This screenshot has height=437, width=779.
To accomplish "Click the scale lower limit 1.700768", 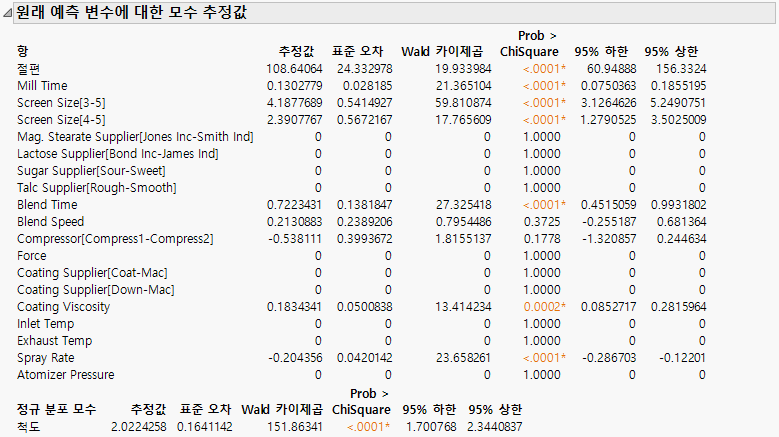I will pyautogui.click(x=431, y=427).
